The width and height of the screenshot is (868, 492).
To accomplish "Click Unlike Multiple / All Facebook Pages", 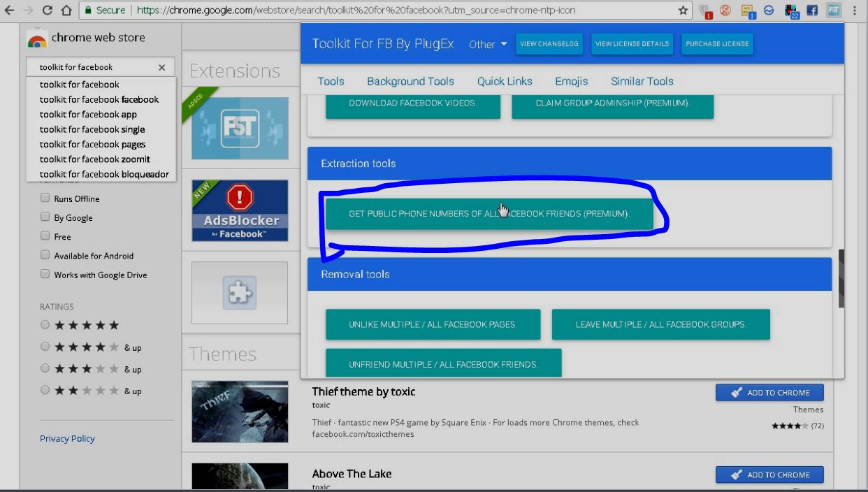I will pos(433,324).
